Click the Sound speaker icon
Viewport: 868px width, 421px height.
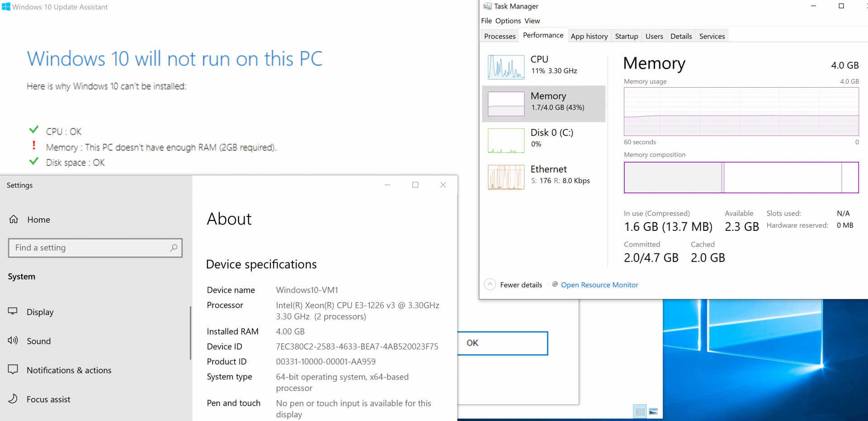point(13,340)
